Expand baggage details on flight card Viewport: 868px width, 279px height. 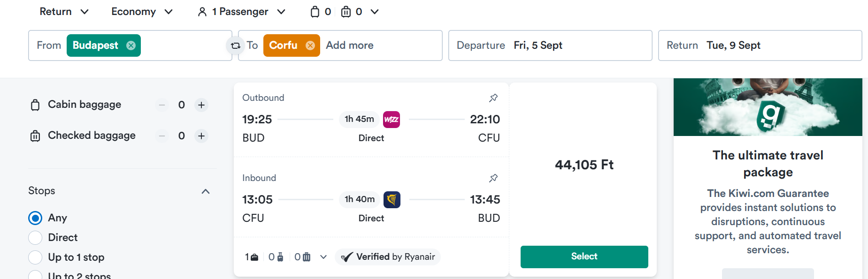[323, 257]
